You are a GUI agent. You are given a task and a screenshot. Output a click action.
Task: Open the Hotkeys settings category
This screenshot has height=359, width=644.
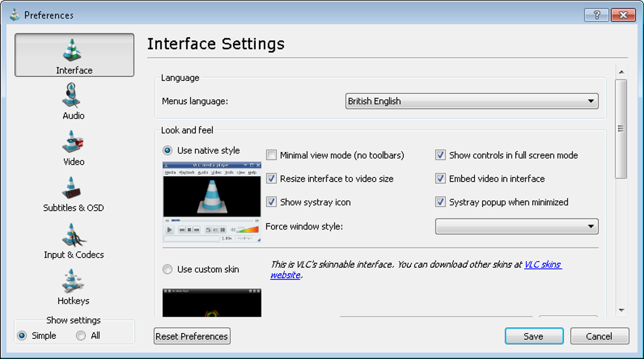coord(74,287)
